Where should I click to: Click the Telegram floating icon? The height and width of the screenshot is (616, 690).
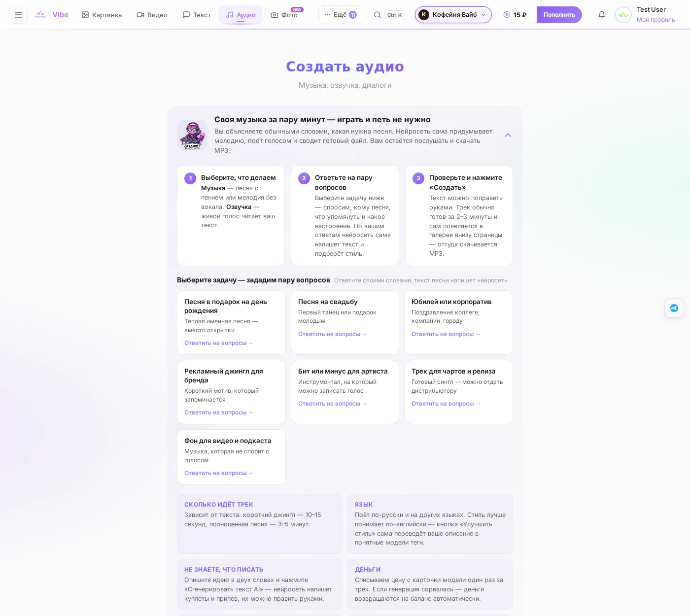coord(674,308)
